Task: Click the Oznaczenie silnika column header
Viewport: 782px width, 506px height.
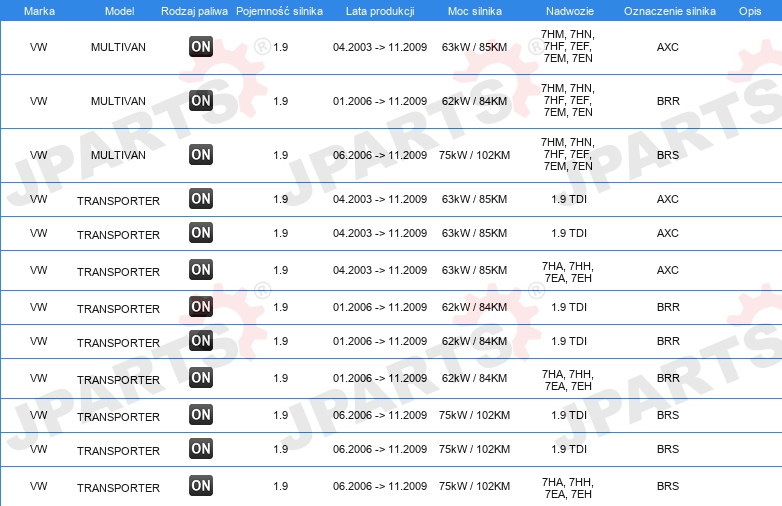Action: click(670, 11)
